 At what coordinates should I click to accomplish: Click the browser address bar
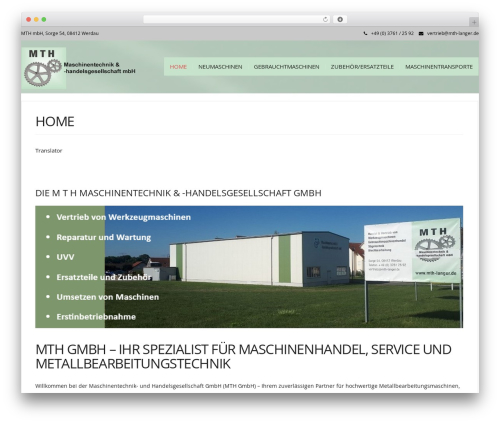pos(236,19)
